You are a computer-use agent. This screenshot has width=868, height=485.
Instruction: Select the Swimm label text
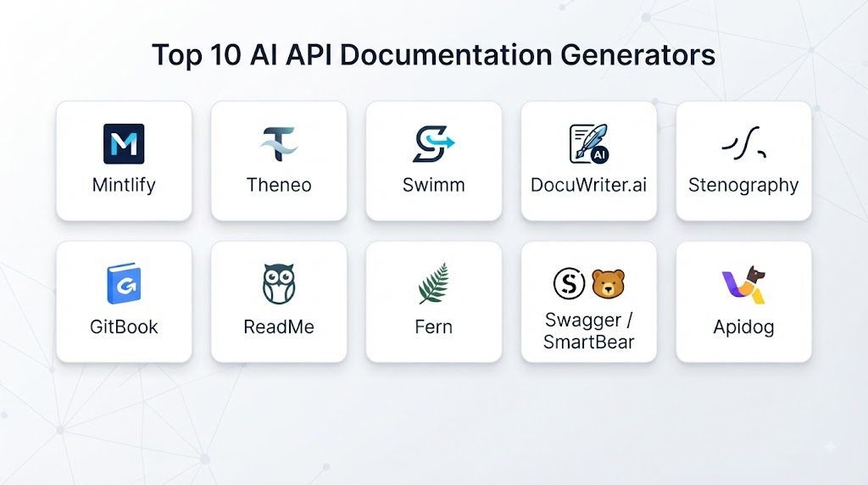point(433,185)
